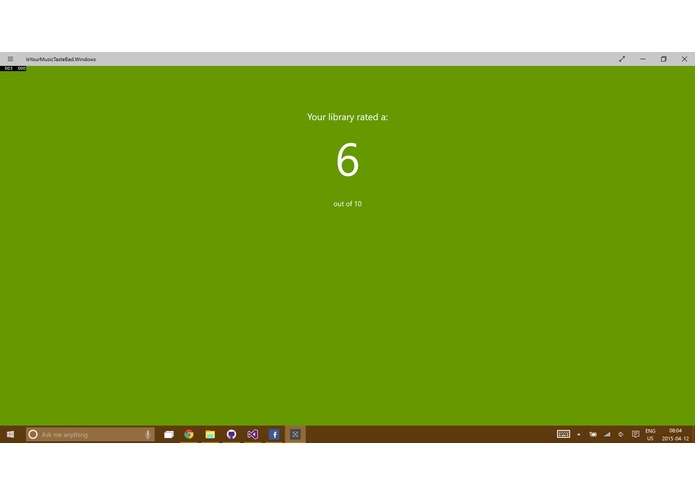Open the Facebook app on the taskbar

(x=274, y=435)
